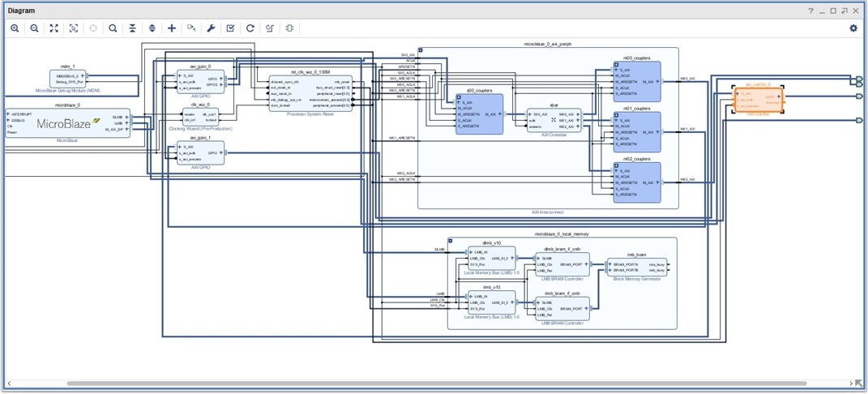Viewport: 868px width, 394px height.
Task: Click the Add IP plus icon
Action: pos(172,28)
